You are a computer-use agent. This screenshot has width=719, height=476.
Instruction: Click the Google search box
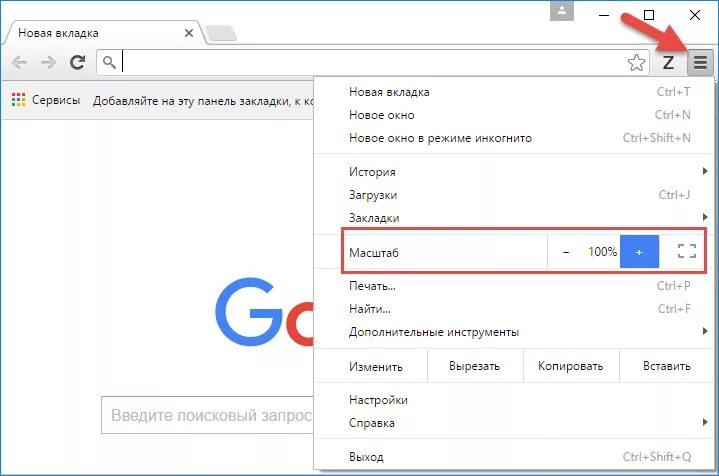pos(207,415)
